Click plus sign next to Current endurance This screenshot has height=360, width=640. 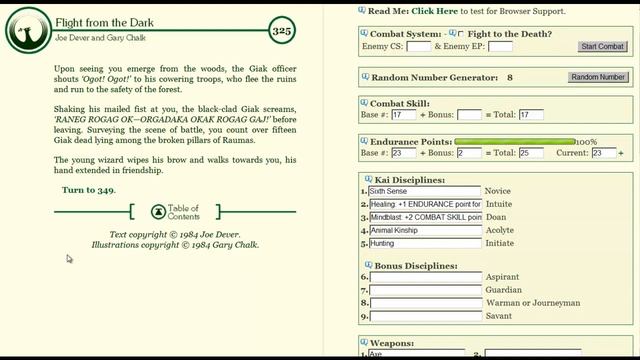(621, 153)
